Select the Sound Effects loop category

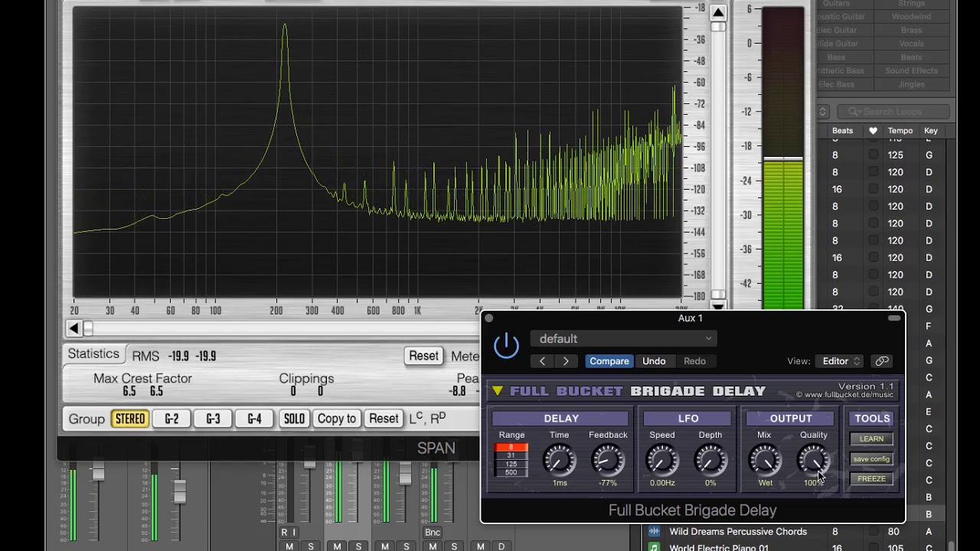point(911,70)
